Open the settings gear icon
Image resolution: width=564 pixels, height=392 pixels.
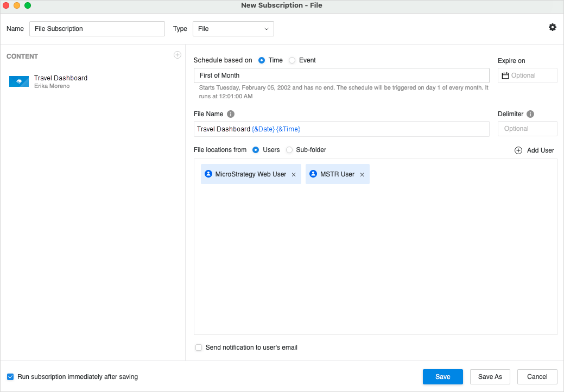pos(553,27)
